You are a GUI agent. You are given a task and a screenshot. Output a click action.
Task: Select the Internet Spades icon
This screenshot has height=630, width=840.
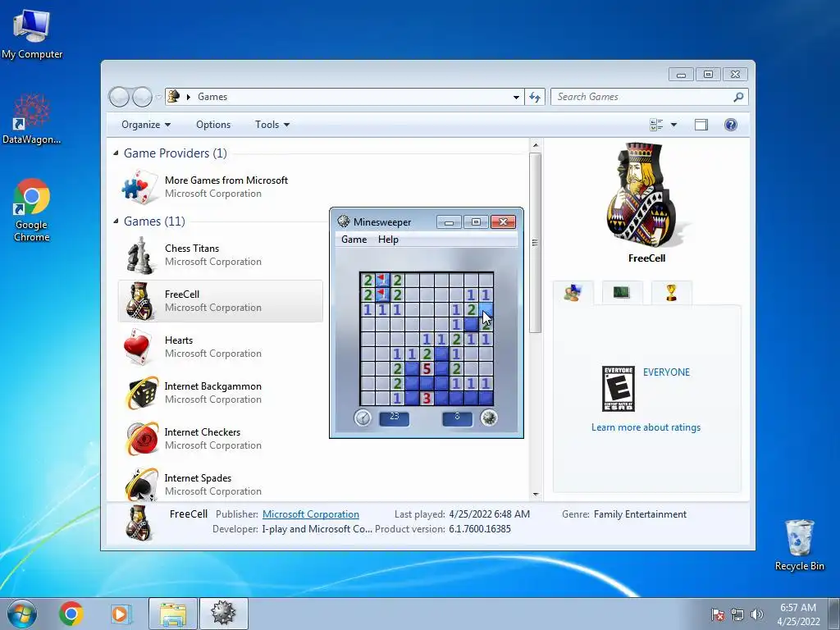coord(141,484)
